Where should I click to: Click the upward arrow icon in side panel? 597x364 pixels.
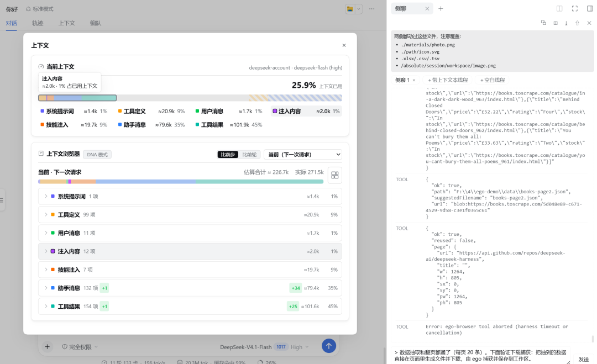(x=577, y=23)
